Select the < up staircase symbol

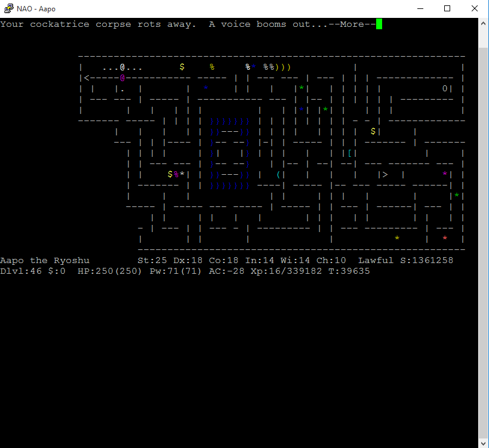87,78
